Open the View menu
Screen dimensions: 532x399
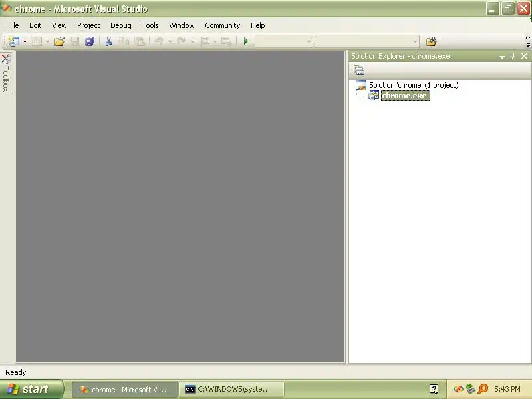click(59, 25)
